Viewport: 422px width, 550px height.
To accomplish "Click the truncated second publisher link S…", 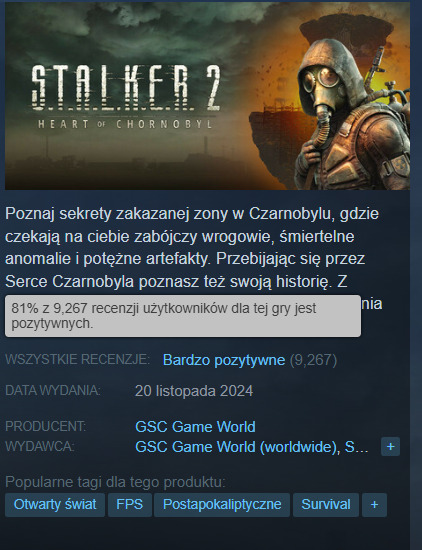I will (356, 447).
